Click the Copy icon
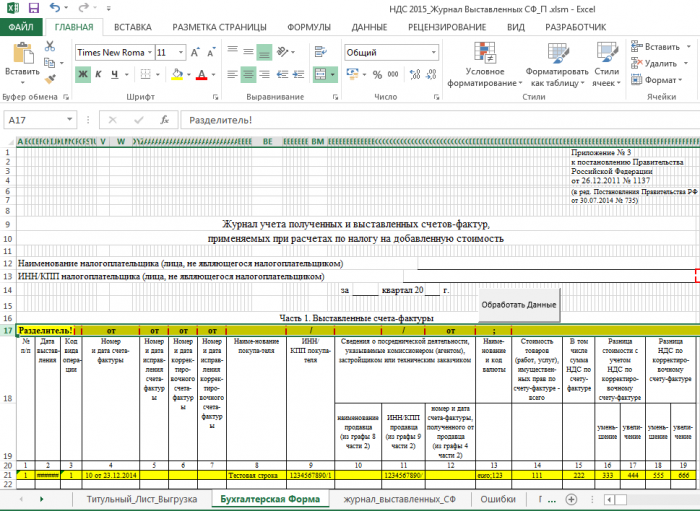Screen dimensions: 700x511 (x=50, y=63)
